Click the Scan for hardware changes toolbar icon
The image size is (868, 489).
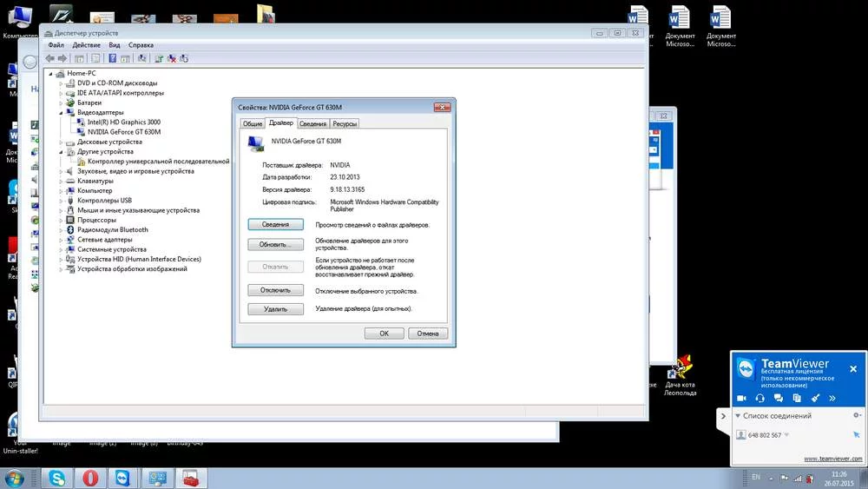pyautogui.click(x=142, y=58)
